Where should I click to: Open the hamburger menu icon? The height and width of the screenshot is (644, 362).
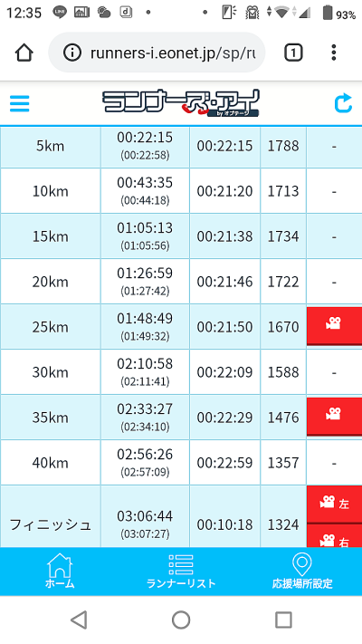(x=19, y=103)
